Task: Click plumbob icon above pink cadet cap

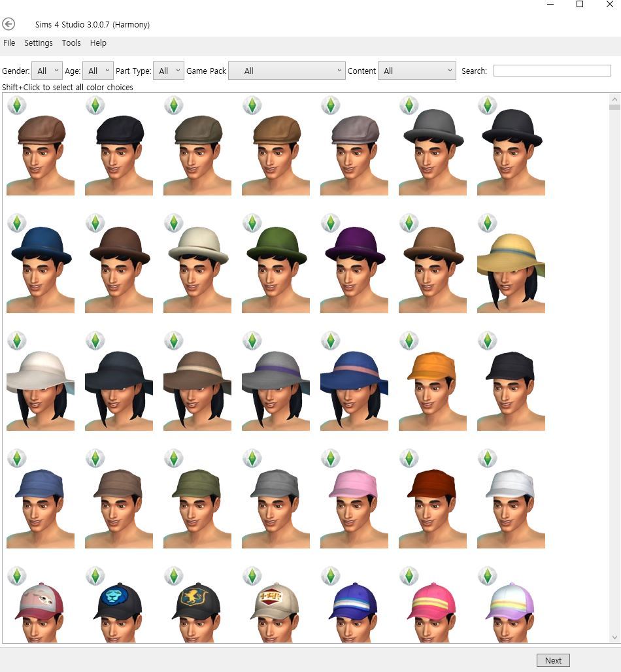Action: [x=330, y=458]
